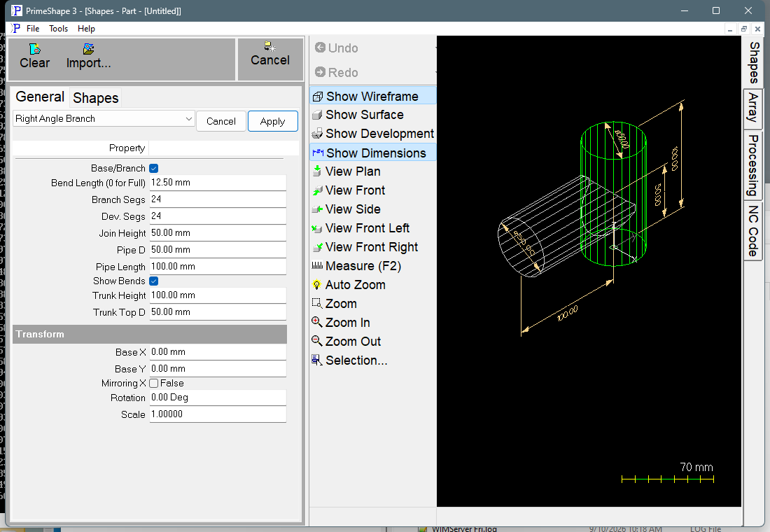This screenshot has width=770, height=532.
Task: Select the vertical Array side tab
Action: [754, 108]
